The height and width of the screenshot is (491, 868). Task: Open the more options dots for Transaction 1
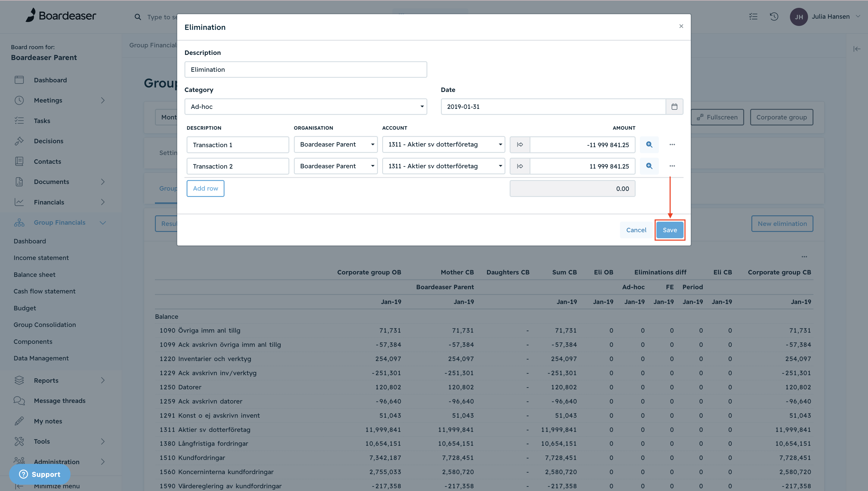coord(672,145)
